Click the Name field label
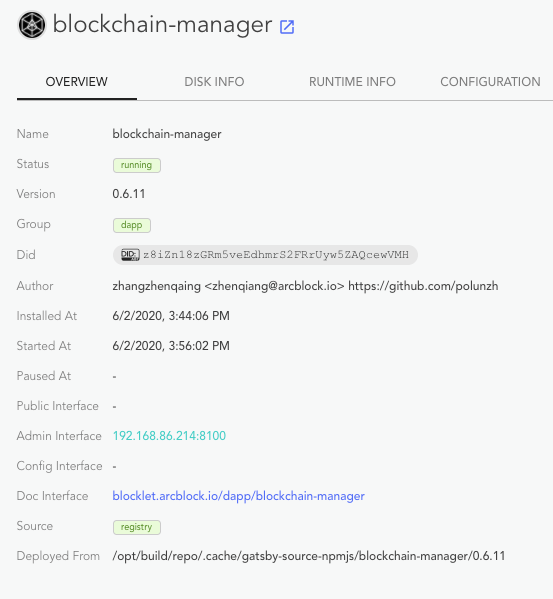Image resolution: width=553 pixels, height=599 pixels. 32,134
